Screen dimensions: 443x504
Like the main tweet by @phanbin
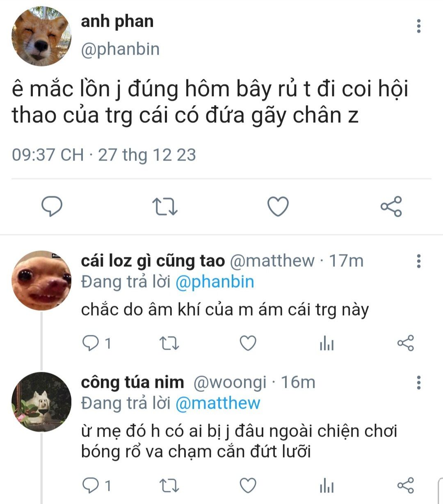click(x=278, y=206)
